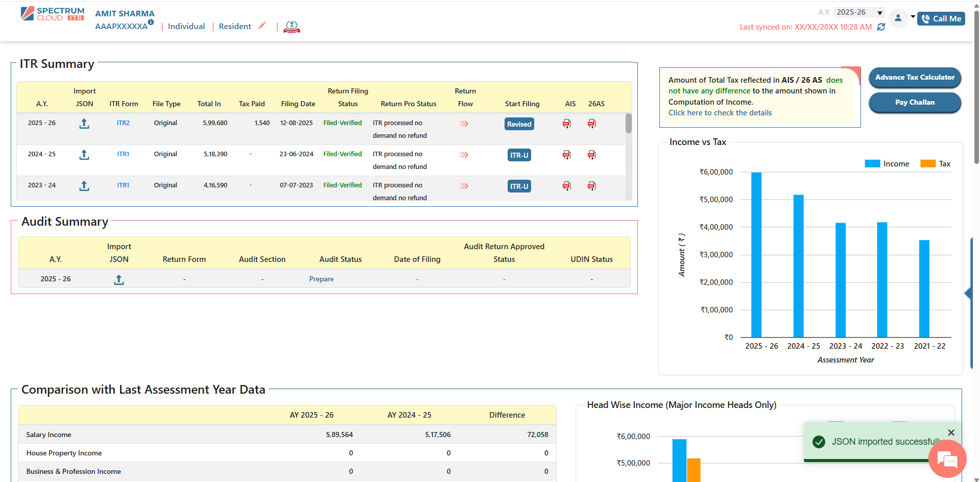The image size is (980, 482).
Task: Open the Advance Tax Calculator
Action: [x=915, y=78]
